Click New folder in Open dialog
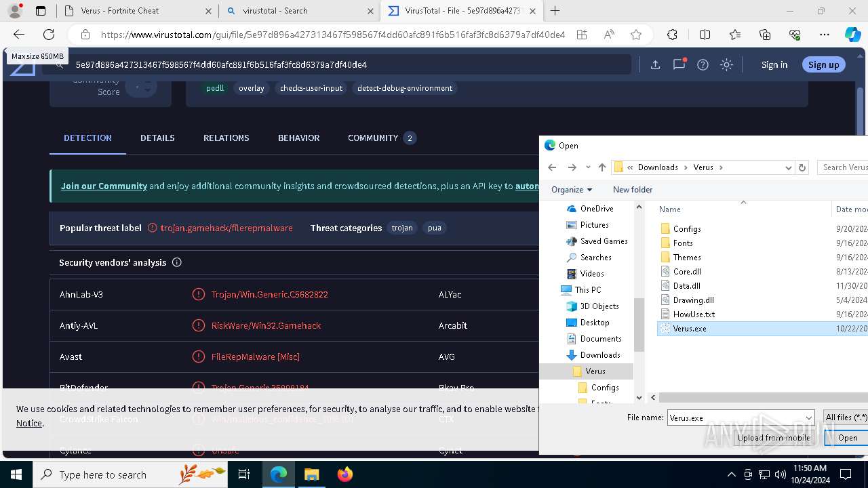868x488 pixels. pyautogui.click(x=633, y=190)
